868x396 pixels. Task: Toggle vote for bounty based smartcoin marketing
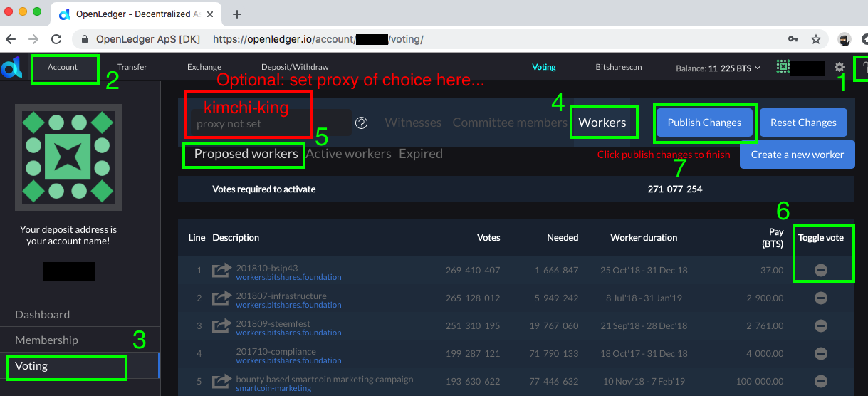(x=820, y=381)
